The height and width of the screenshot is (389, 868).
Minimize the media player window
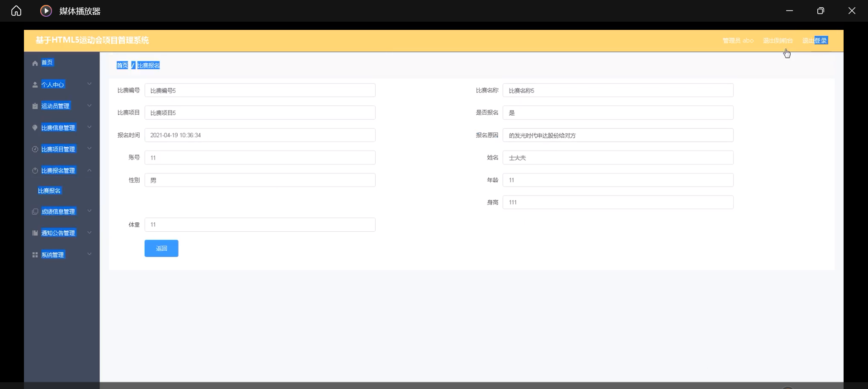click(x=789, y=11)
